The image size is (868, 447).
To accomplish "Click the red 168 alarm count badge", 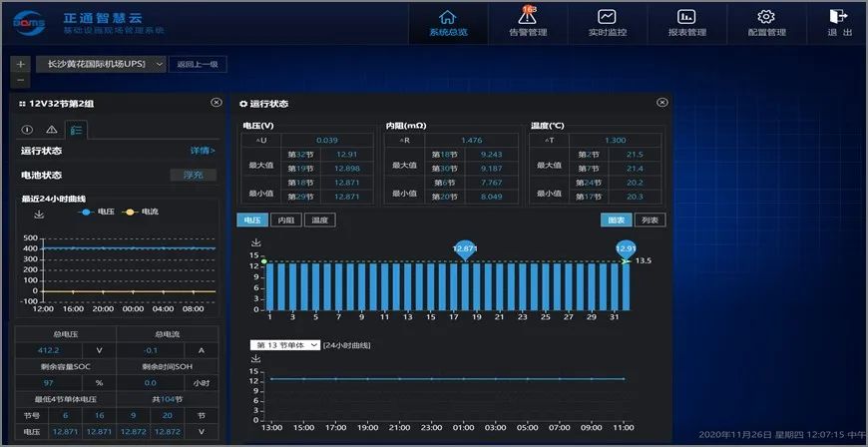I will click(529, 9).
